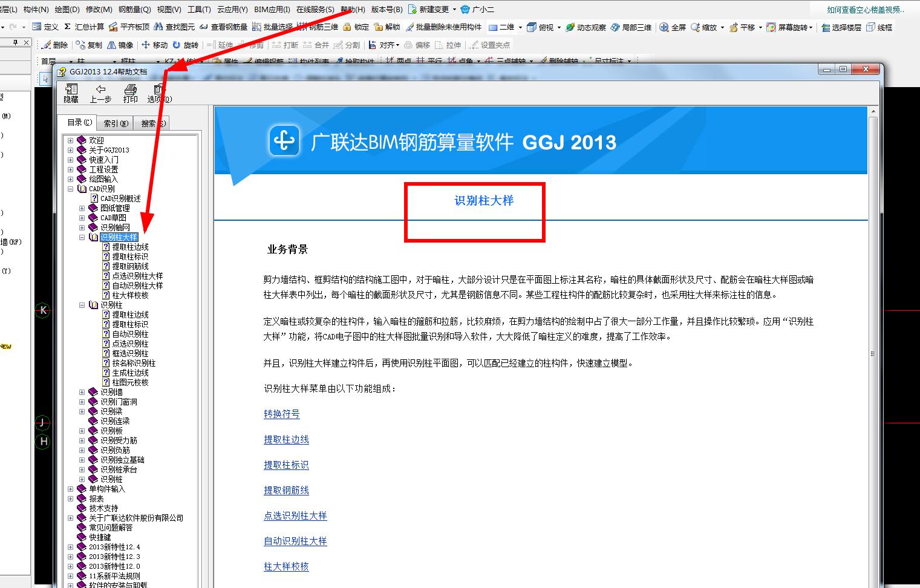Viewport: 920px width, 588px height.
Task: Select 柱图元校核 topic in tree
Action: coord(130,382)
